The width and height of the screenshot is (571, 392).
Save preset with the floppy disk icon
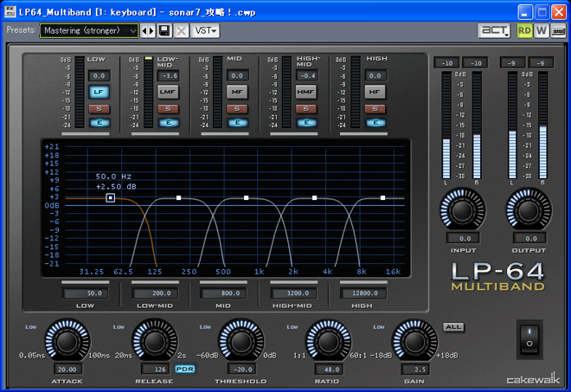point(164,30)
